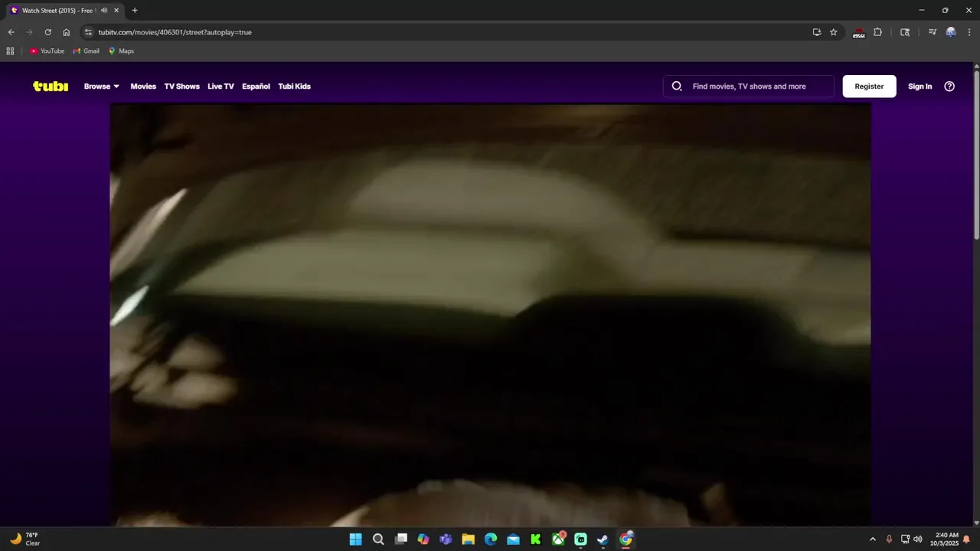The width and height of the screenshot is (980, 551).
Task: Click the tab search icon in the toolbar
Action: 905,32
